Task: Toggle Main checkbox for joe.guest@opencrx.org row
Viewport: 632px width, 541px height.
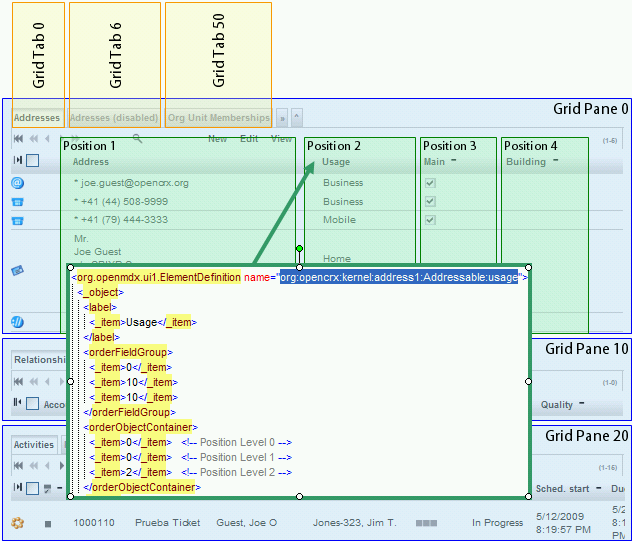Action: tap(430, 183)
